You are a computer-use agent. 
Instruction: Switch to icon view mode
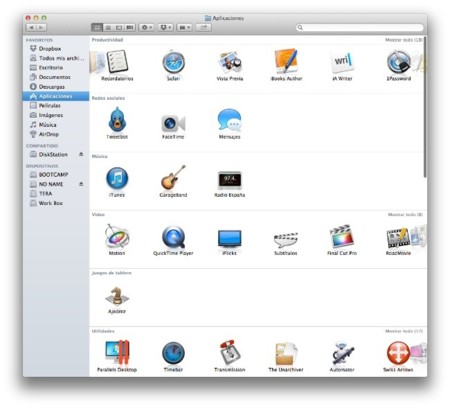(97, 27)
